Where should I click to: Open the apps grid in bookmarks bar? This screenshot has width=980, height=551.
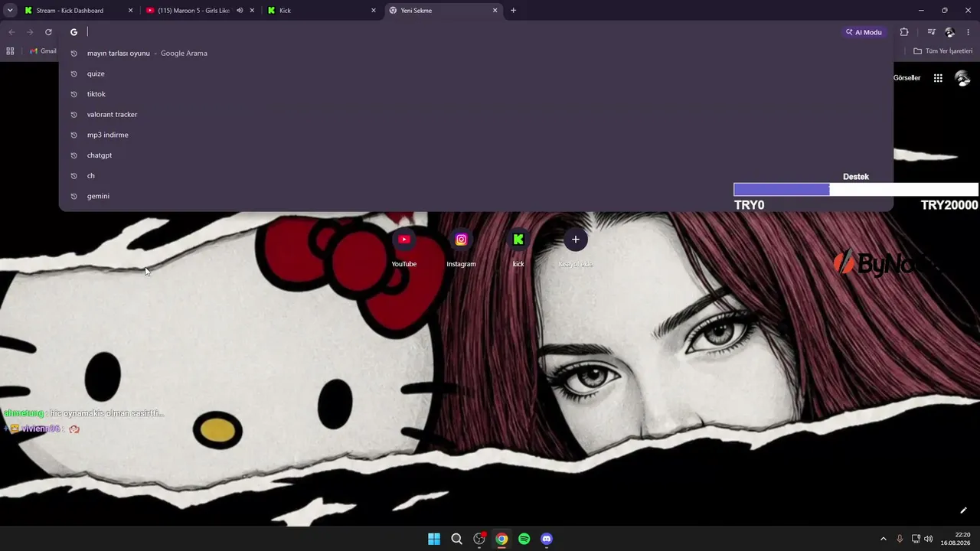coord(10,51)
